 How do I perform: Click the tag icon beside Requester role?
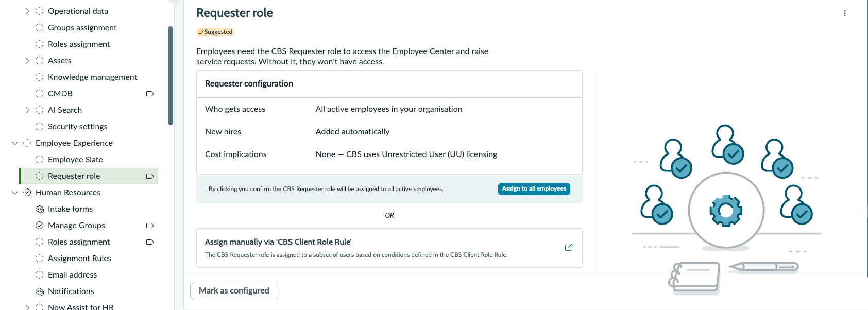150,176
